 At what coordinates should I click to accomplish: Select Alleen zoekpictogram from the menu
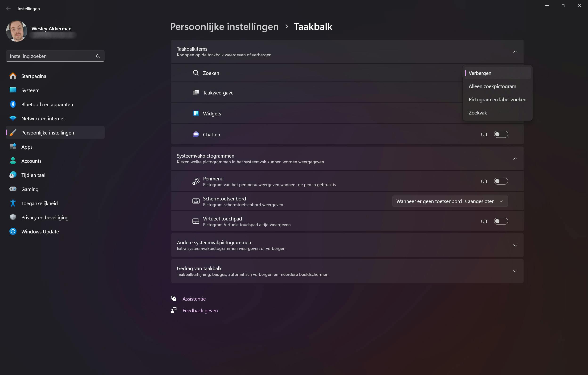[x=492, y=86]
